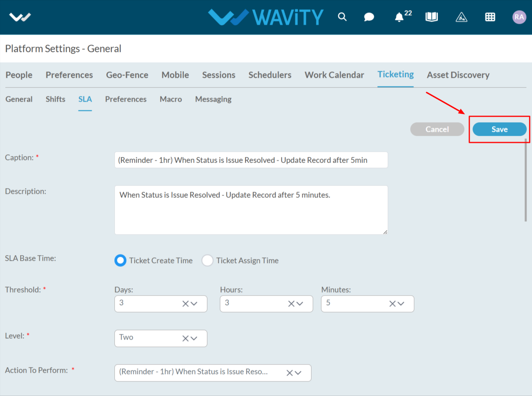The image size is (532, 396).
Task: Click the Action To Perform reminder value
Action: point(193,372)
